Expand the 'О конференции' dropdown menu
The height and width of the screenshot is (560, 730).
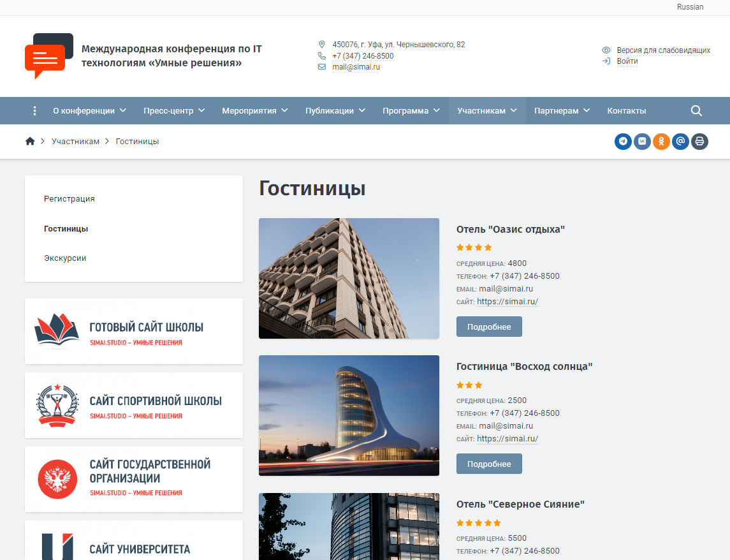coord(89,111)
